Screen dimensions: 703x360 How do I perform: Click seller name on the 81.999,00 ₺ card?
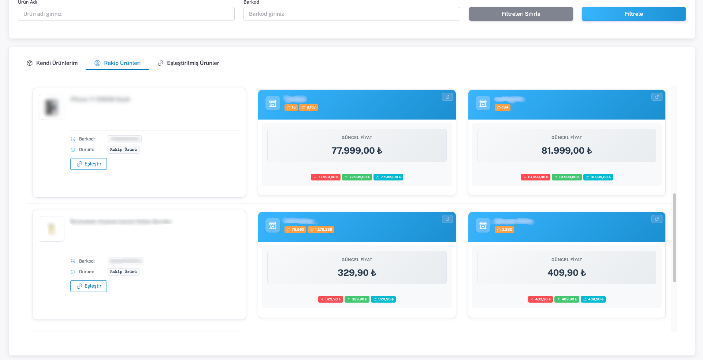(x=509, y=99)
